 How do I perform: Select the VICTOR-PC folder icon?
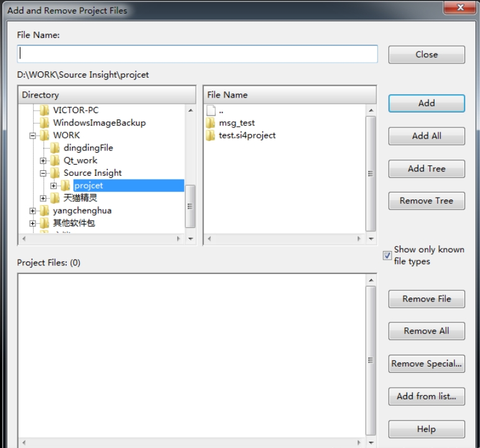coord(44,111)
